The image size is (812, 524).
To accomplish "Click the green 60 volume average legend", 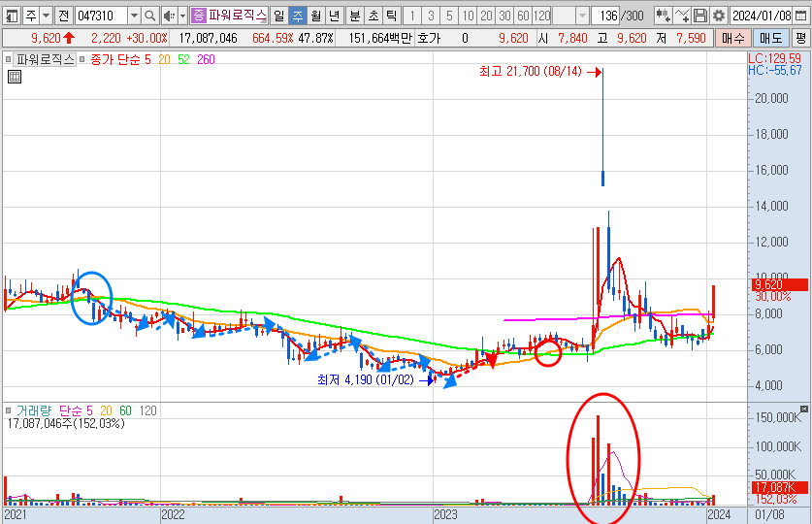I will (x=126, y=411).
